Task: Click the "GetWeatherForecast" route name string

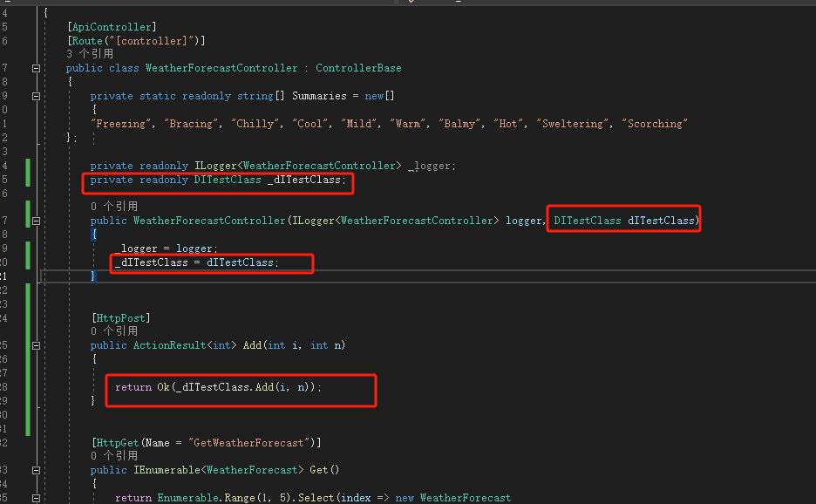Action: (251, 443)
